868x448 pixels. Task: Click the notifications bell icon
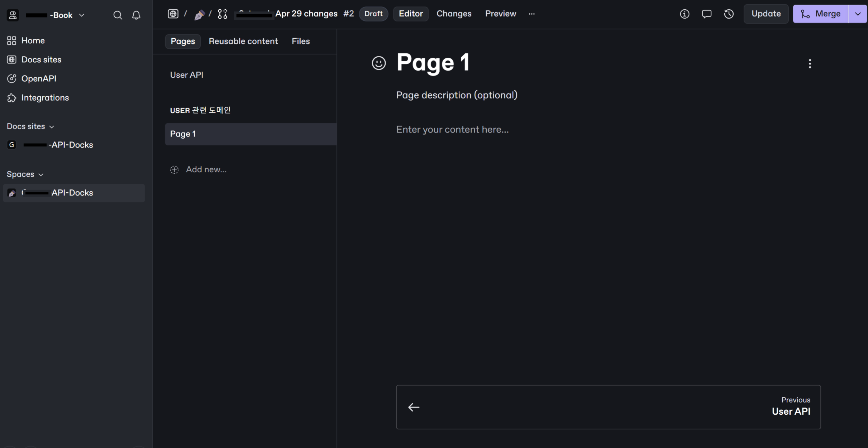click(136, 15)
